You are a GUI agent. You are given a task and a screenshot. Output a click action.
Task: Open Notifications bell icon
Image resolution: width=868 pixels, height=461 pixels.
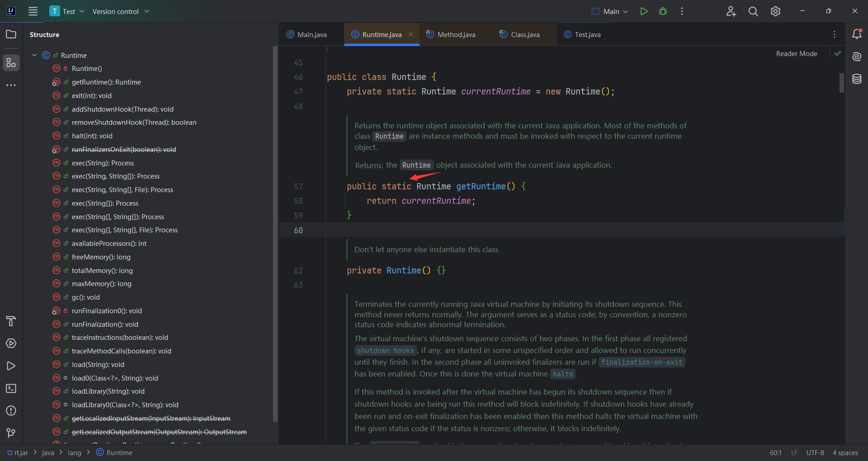857,34
